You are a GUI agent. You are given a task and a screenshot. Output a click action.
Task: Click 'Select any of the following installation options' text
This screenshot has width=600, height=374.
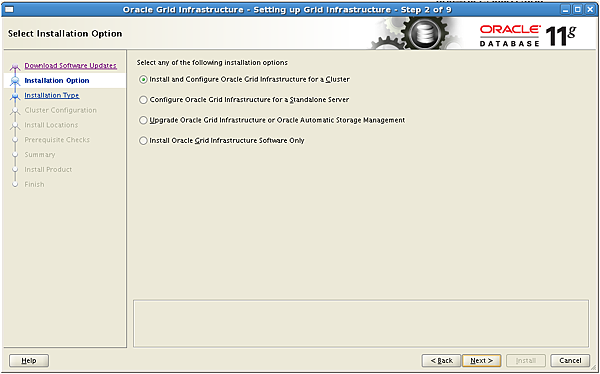[212, 62]
